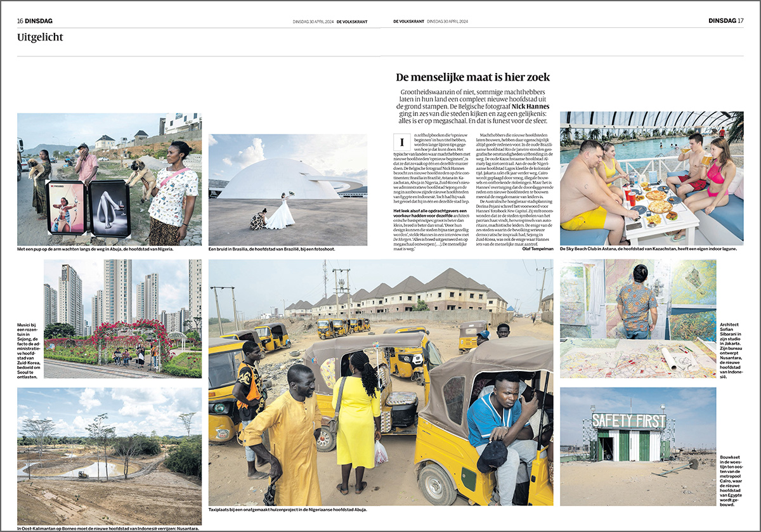Select caption 'De Sky Beach Club in Astana'
Screen dimensions: 761x532
649,249
